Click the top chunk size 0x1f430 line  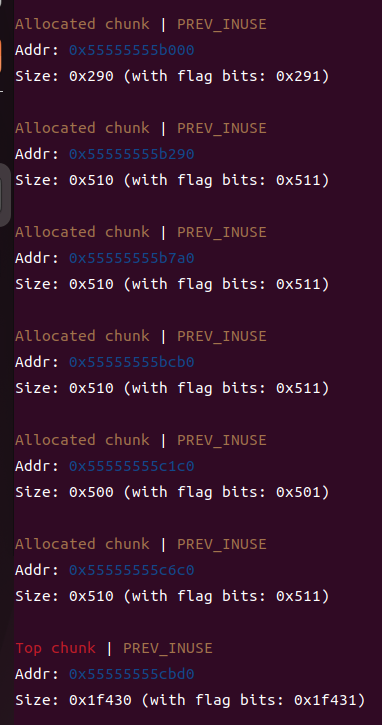coord(190,700)
